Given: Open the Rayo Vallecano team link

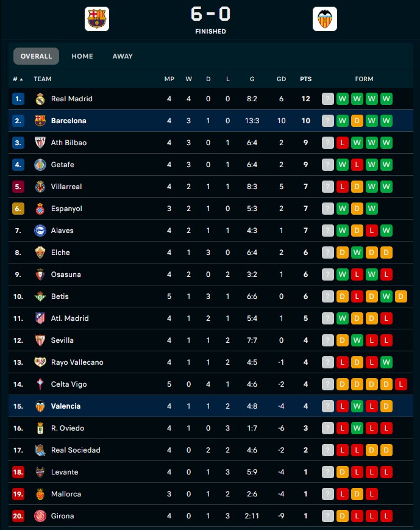Looking at the screenshot, I should click(77, 362).
